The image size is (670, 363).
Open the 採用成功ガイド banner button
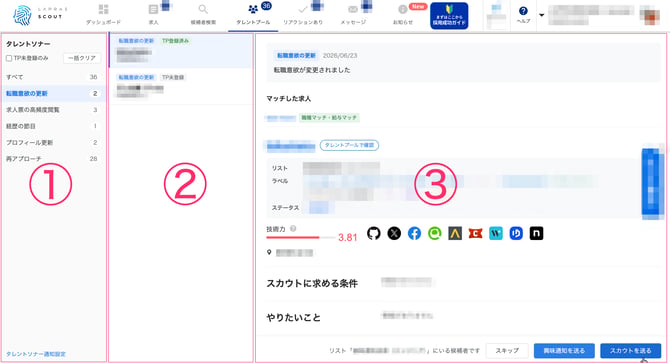pyautogui.click(x=449, y=16)
